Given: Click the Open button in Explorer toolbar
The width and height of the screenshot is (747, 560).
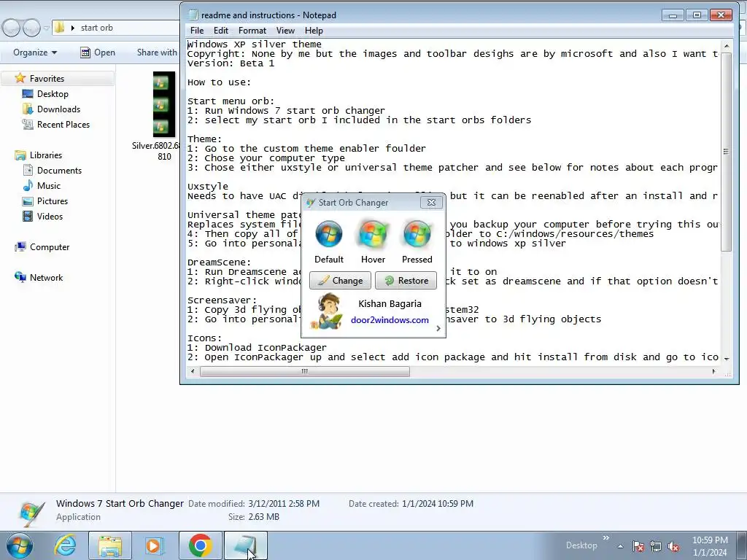Looking at the screenshot, I should coord(98,52).
